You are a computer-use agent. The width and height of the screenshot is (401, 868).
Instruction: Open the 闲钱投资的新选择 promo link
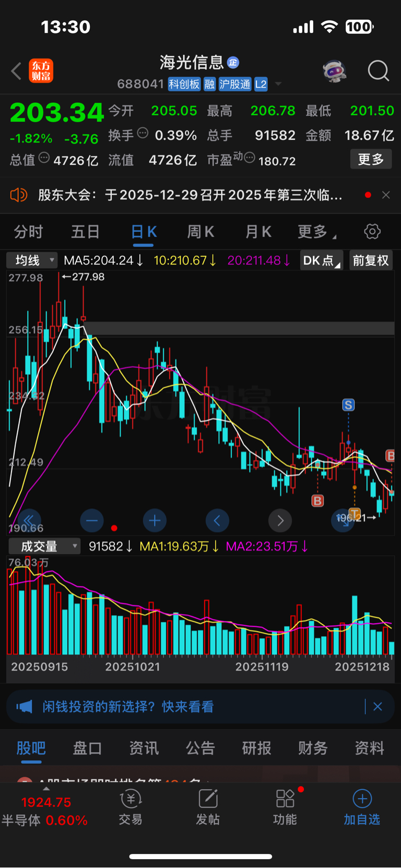[128, 707]
